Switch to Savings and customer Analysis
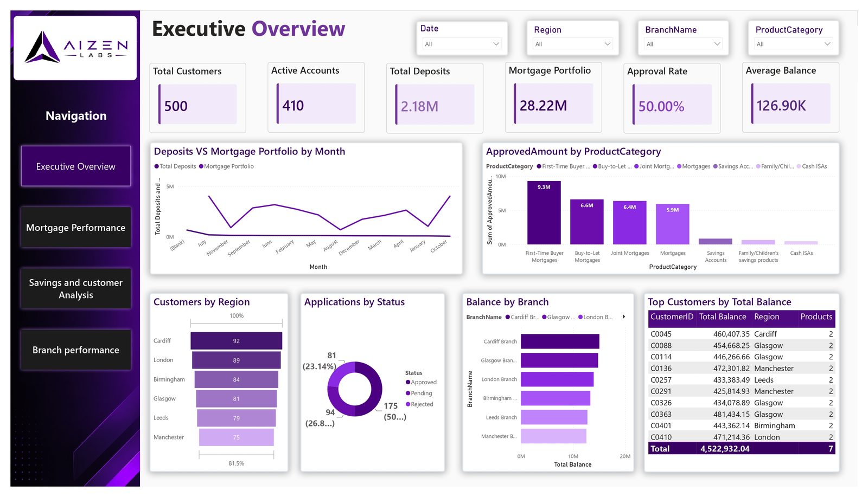The width and height of the screenshot is (868, 497). click(76, 289)
